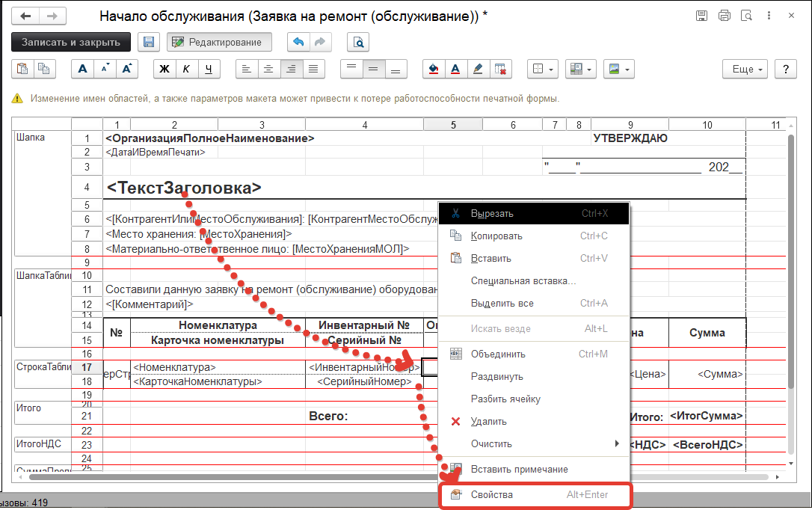Screen dimensions: 812x510
Task: Toggle Редактирование mode
Action: click(219, 42)
